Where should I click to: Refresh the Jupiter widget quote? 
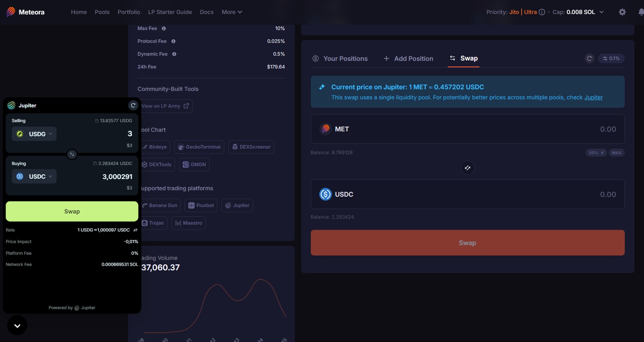[133, 105]
